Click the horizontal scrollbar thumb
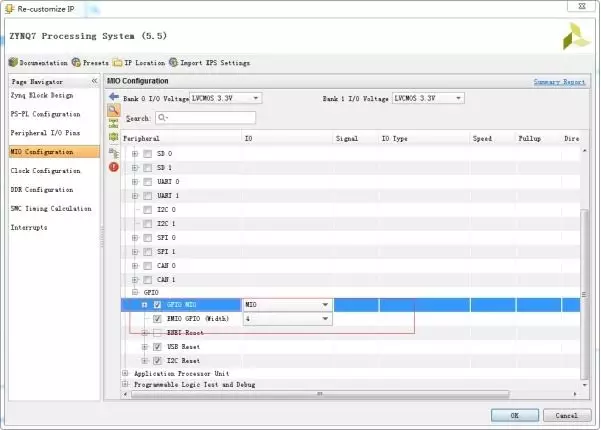This screenshot has width=601, height=430. [320, 394]
